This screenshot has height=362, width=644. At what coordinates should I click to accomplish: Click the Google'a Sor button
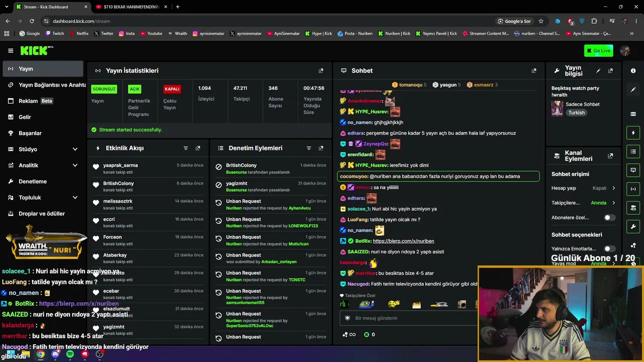514,21
